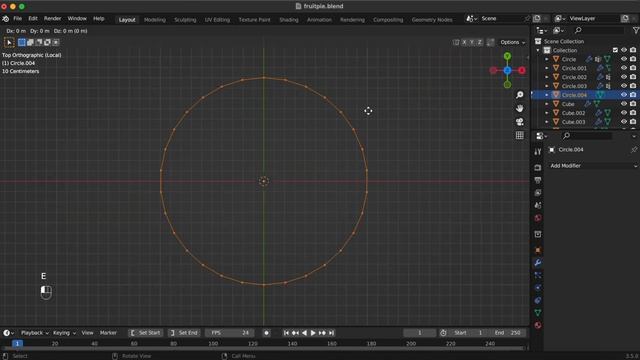This screenshot has height=360, width=640.
Task: Open the Object Constraints properties tab icon
Action: point(538,300)
